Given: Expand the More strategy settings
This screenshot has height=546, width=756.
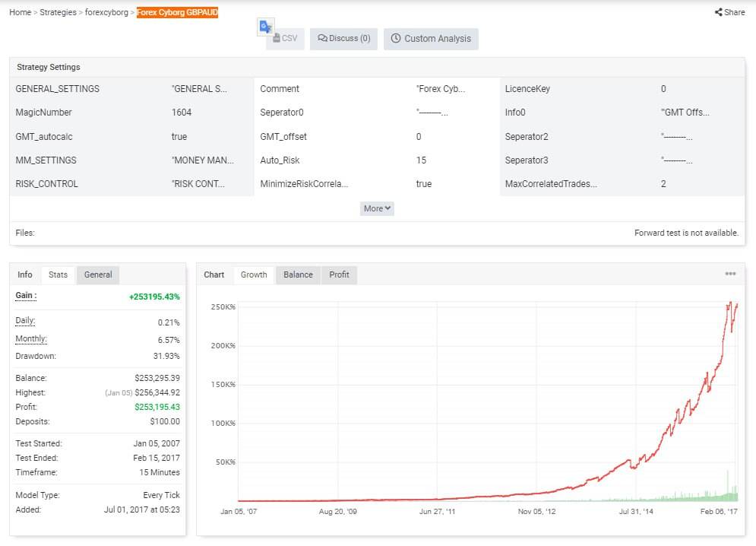Looking at the screenshot, I should click(377, 208).
